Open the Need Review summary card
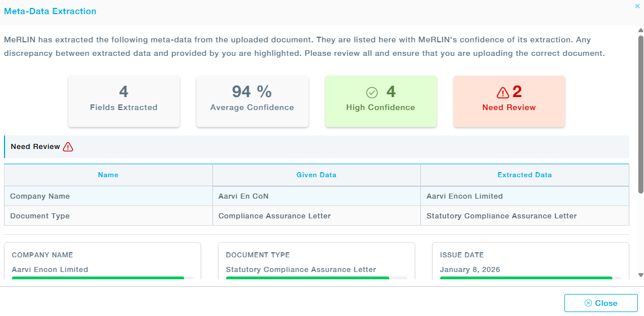This screenshot has width=644, height=316. pyautogui.click(x=509, y=101)
